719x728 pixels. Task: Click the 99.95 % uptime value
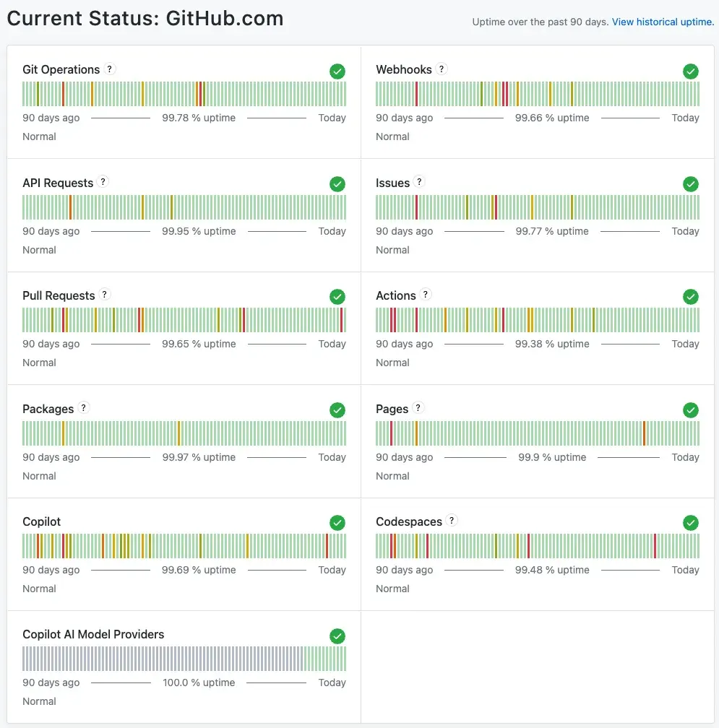199,231
